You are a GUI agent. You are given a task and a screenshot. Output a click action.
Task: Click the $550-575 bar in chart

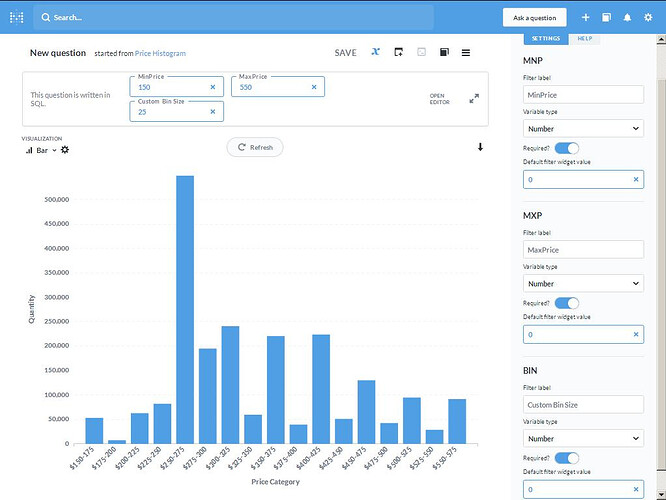point(457,421)
